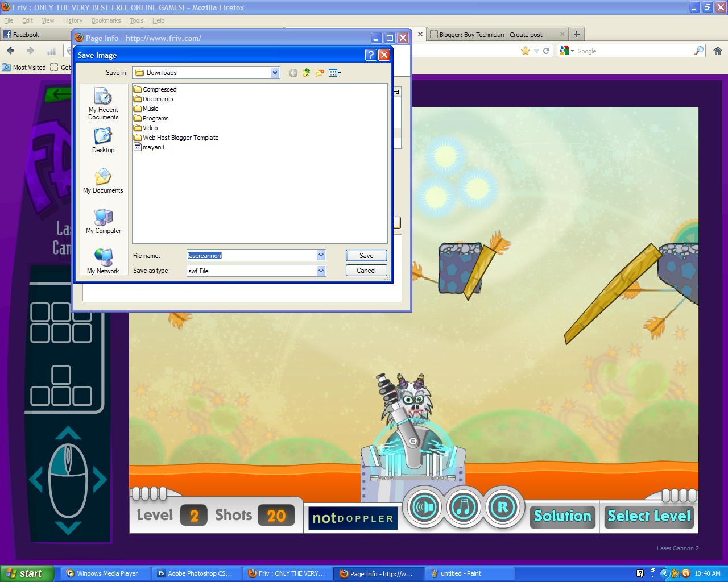Select the Programs folder
The height and width of the screenshot is (582, 728).
pyautogui.click(x=151, y=118)
